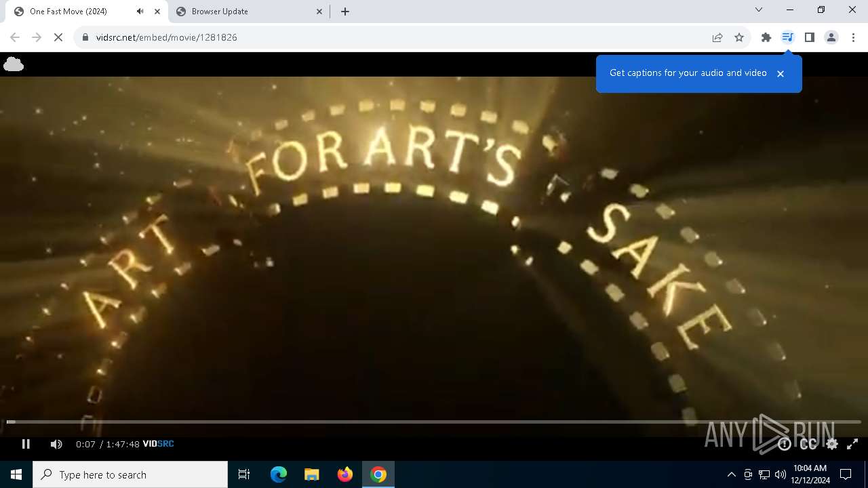Viewport: 868px width, 488px height.
Task: Restore down the Chrome window
Action: tap(821, 10)
